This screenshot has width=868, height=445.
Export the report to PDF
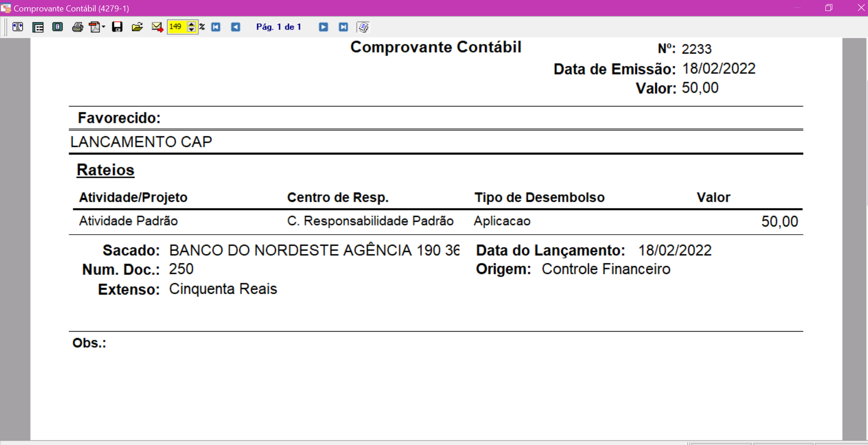pyautogui.click(x=94, y=27)
